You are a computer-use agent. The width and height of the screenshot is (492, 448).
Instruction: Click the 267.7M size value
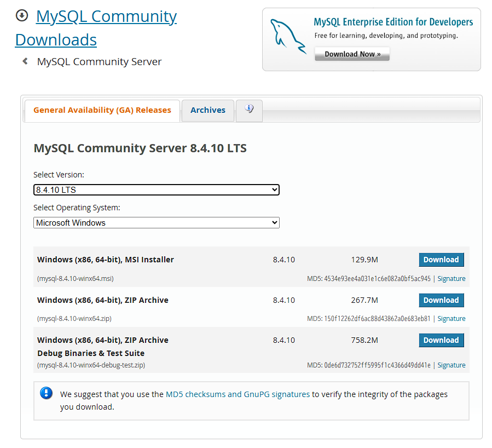coord(364,300)
